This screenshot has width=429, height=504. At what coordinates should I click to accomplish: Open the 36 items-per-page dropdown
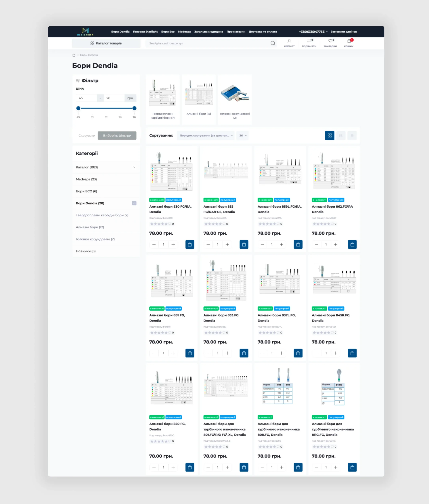click(x=242, y=136)
